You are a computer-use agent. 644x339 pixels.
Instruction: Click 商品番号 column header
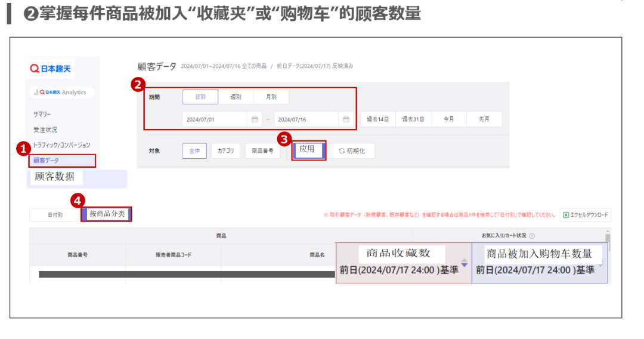78,255
